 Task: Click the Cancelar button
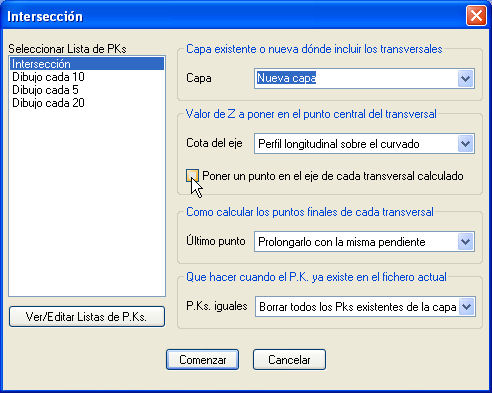(x=289, y=359)
